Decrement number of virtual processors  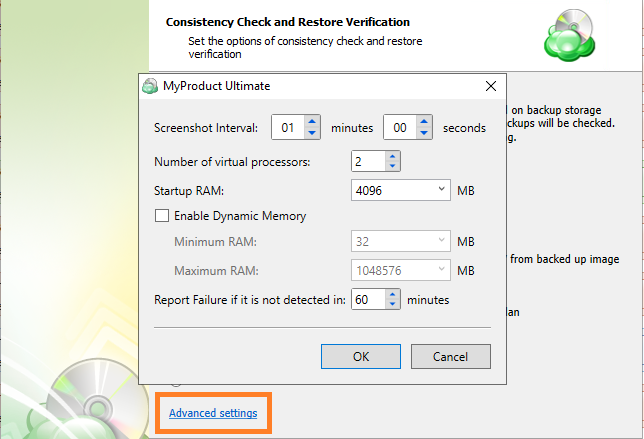point(392,166)
